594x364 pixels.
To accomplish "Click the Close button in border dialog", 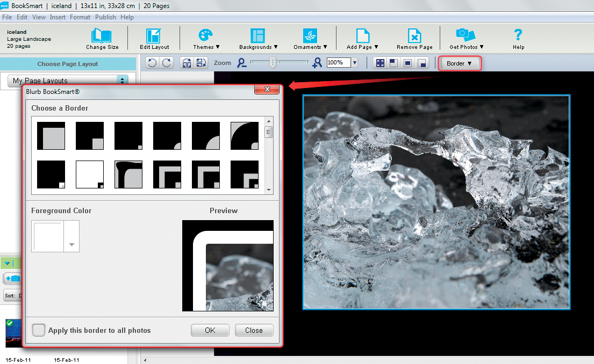I will click(254, 330).
